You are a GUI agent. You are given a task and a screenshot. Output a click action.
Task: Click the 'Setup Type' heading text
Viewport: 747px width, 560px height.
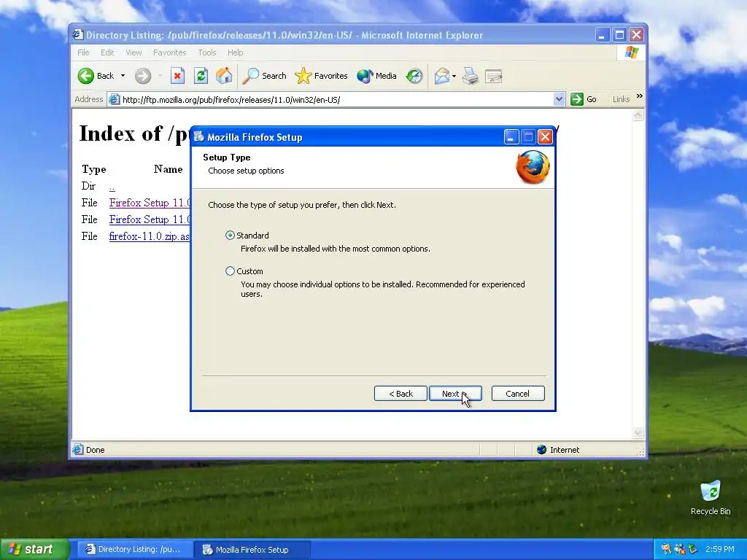(x=227, y=157)
